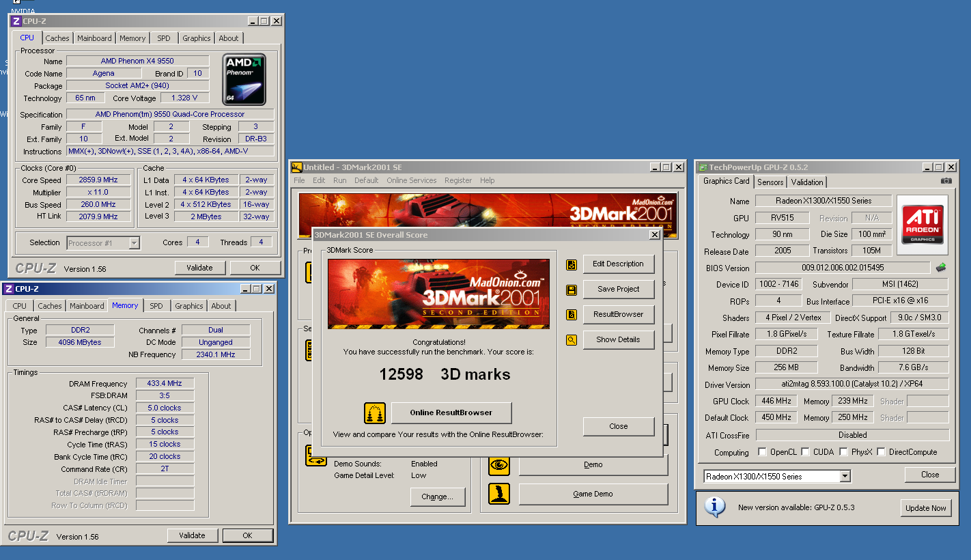This screenshot has width=971, height=560.
Task: Click the Save Project button
Action: (619, 290)
